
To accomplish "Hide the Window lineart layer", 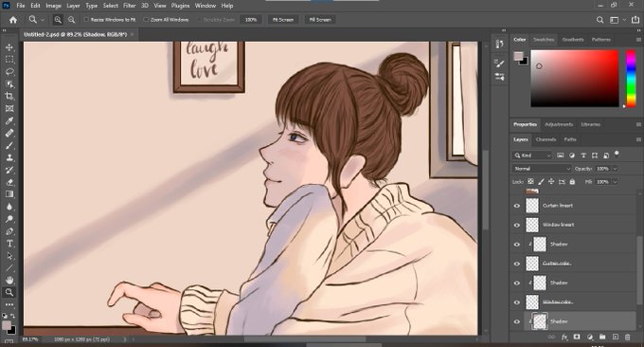I will coord(517,225).
